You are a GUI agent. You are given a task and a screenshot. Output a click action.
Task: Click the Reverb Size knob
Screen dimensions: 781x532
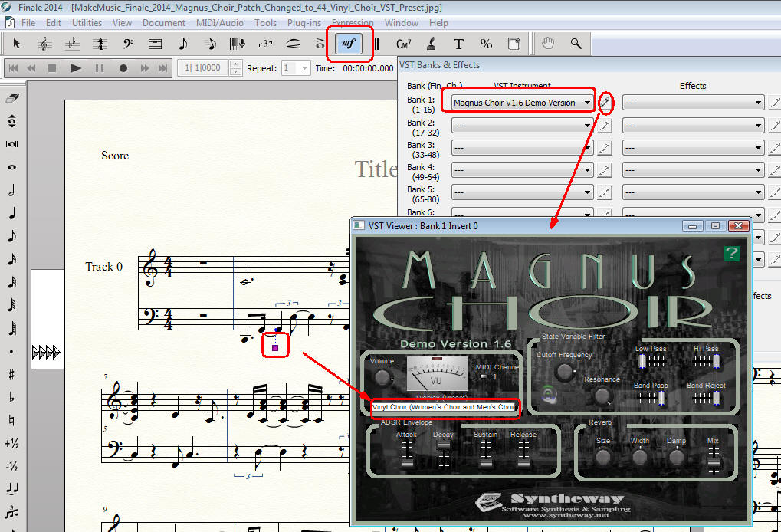(x=602, y=456)
